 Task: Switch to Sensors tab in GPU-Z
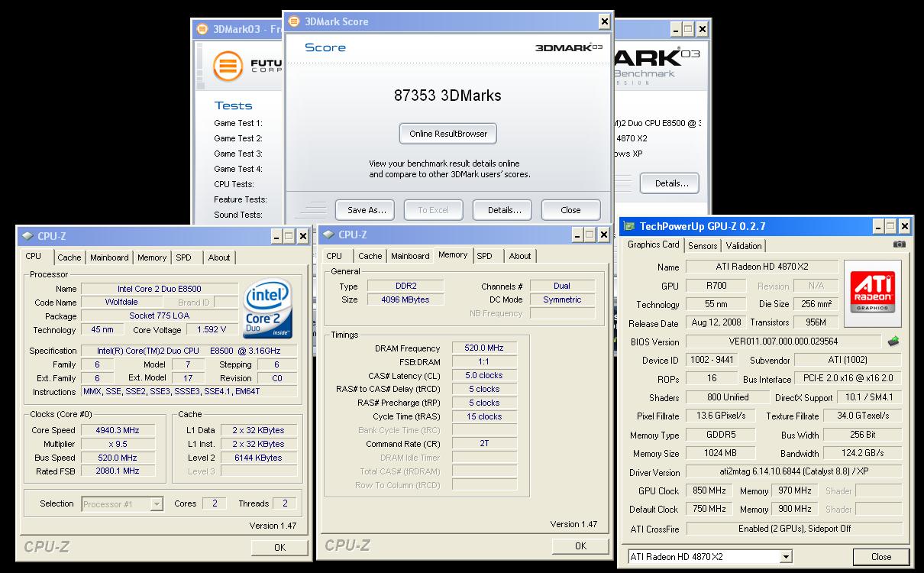point(703,245)
